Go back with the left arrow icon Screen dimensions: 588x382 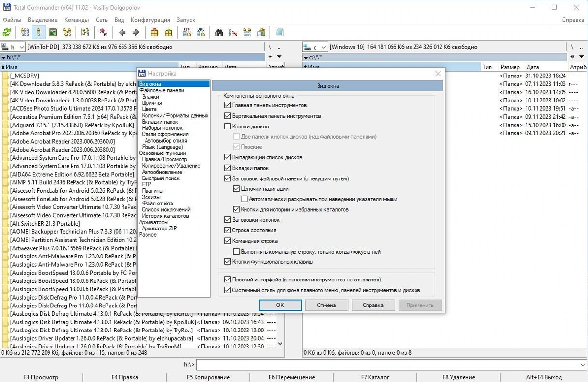[122, 32]
